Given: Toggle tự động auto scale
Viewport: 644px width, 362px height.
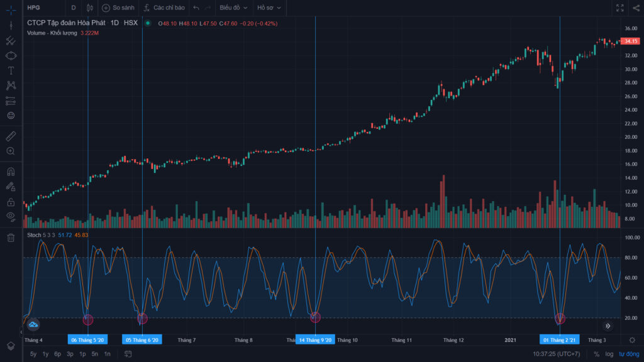Looking at the screenshot, I should (629, 354).
